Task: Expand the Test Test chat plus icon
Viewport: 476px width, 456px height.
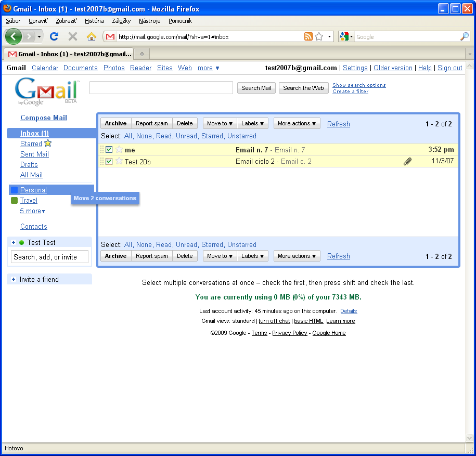Action: (14, 242)
